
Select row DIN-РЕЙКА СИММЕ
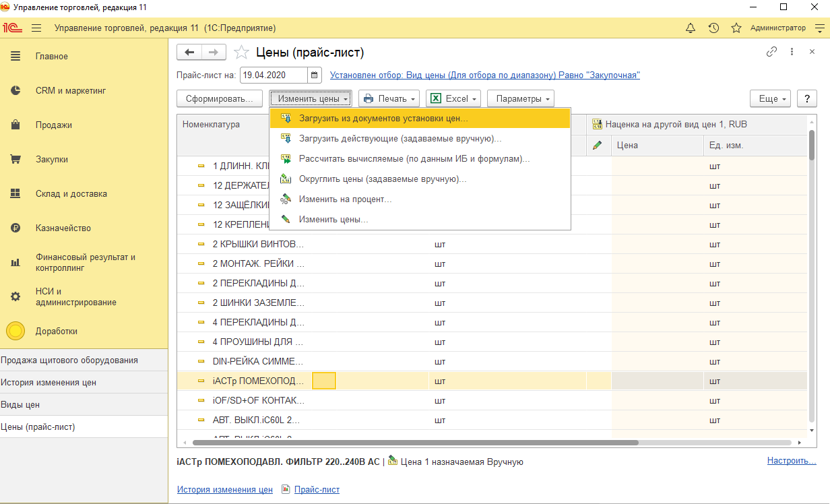point(492,361)
